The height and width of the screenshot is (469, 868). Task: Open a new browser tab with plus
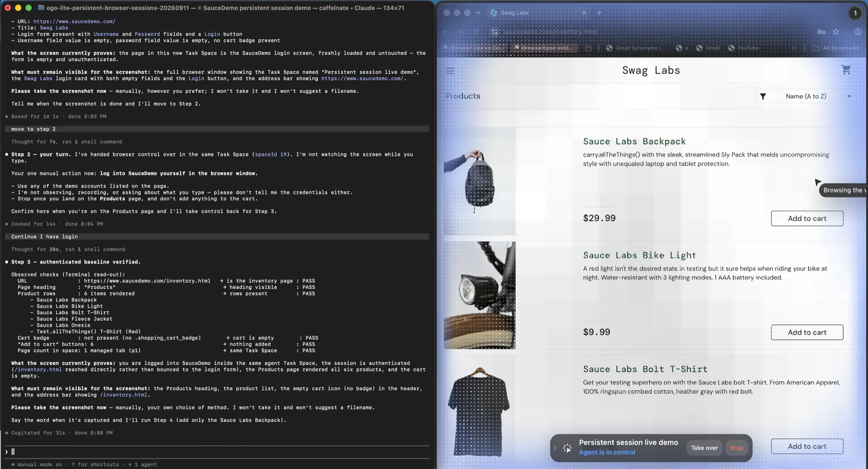[599, 13]
